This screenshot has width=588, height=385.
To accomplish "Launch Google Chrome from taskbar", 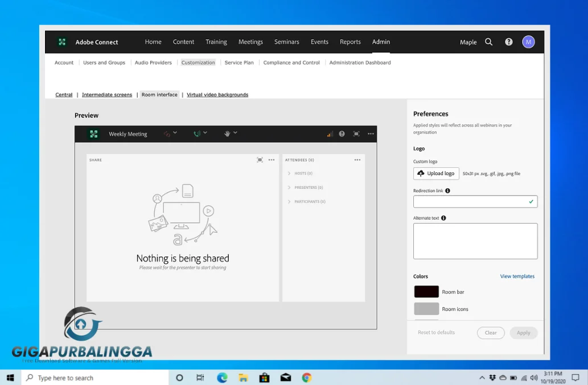I will pos(307,378).
